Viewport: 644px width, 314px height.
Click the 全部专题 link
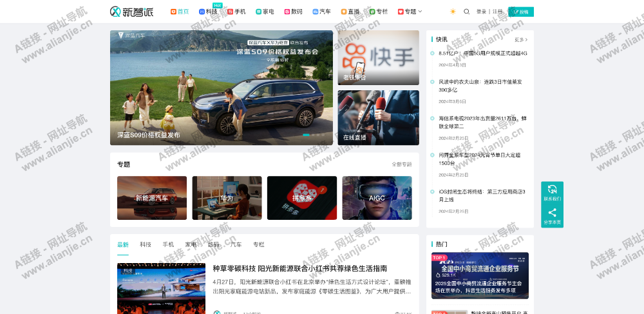pyautogui.click(x=402, y=164)
